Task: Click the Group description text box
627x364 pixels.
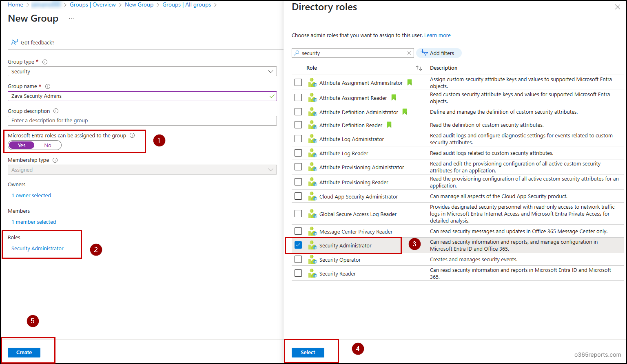Action: tap(142, 121)
